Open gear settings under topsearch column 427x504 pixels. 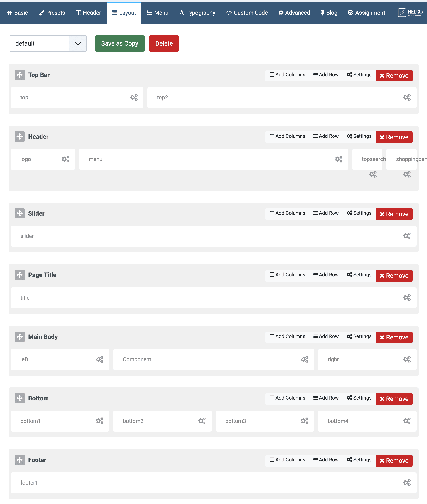tap(373, 174)
